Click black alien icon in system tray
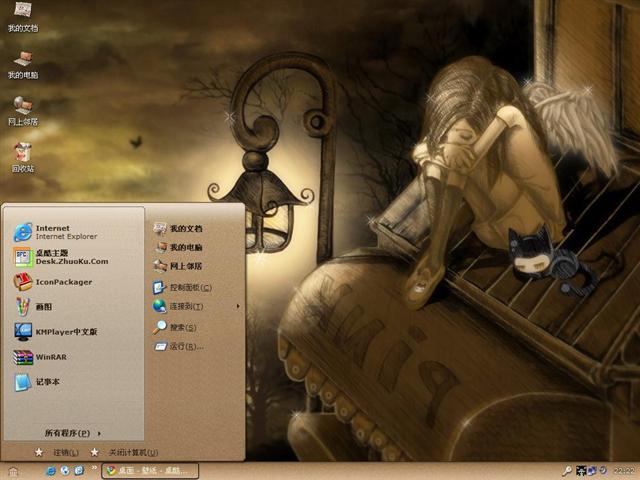The image size is (640, 480). click(x=580, y=471)
